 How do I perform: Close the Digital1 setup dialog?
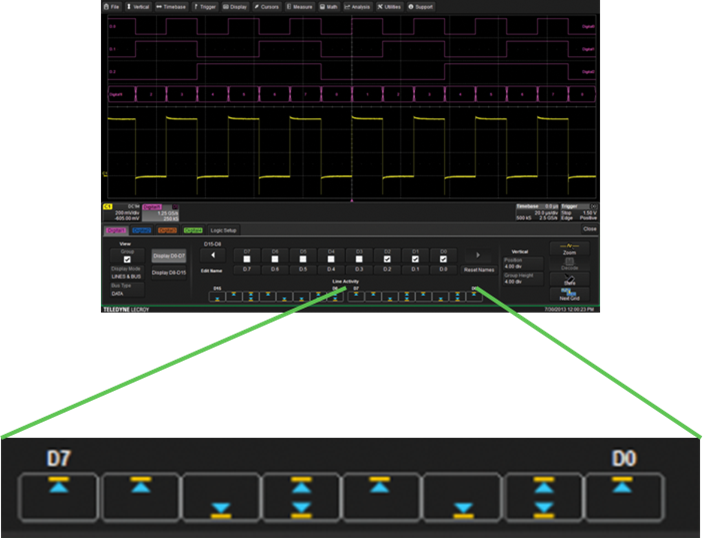589,229
